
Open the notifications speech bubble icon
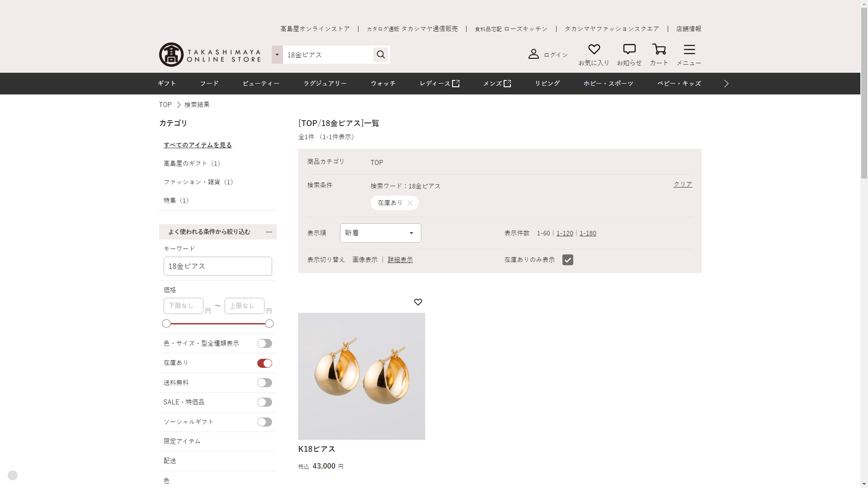pyautogui.click(x=629, y=49)
